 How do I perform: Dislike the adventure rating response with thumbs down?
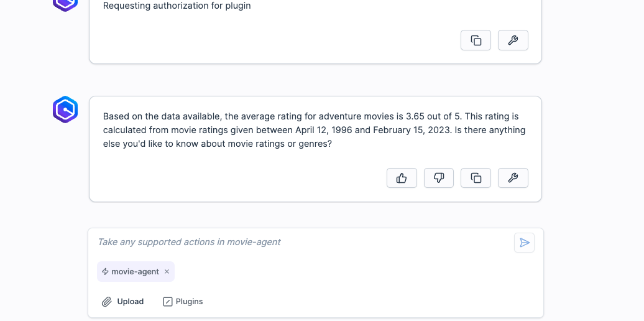click(439, 178)
